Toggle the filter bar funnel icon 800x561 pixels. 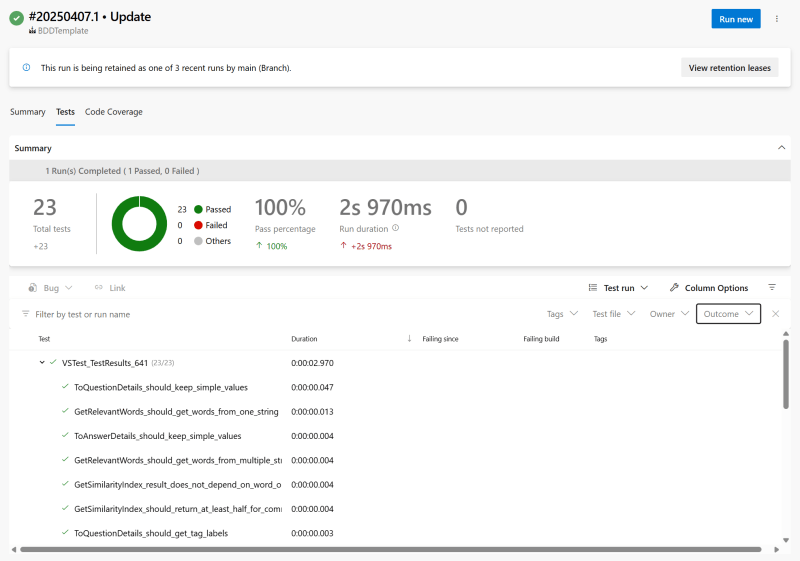(x=772, y=288)
